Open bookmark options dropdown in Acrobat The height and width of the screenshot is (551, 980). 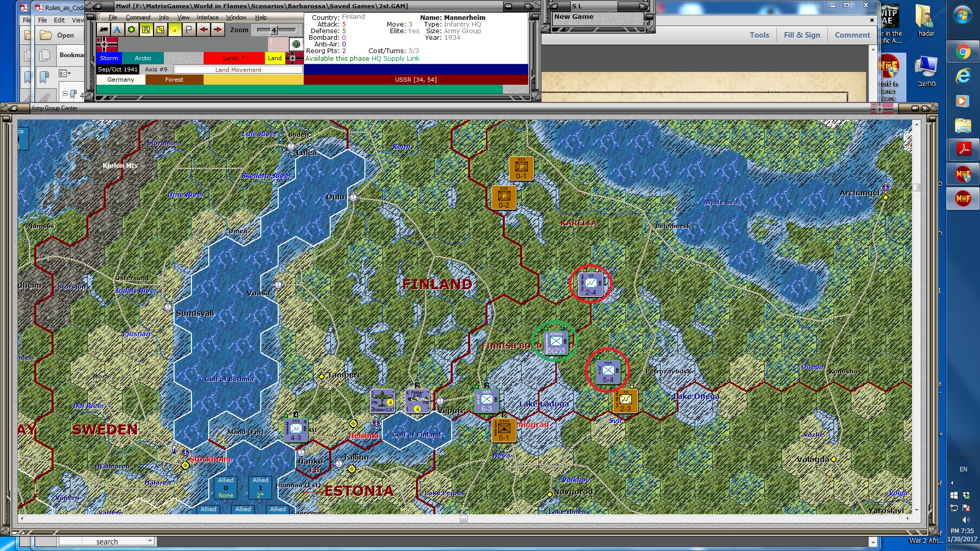pyautogui.click(x=65, y=73)
